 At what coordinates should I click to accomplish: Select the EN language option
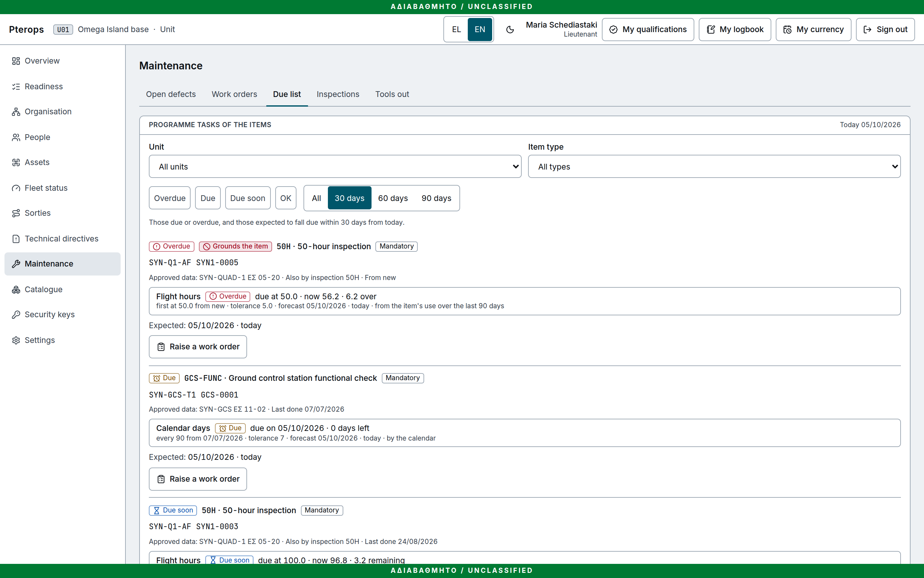pos(480,30)
